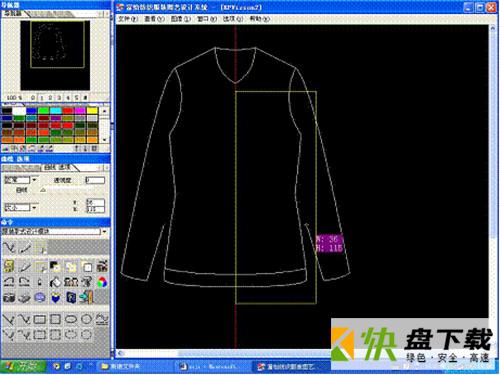Viewport: 500px width, 375px height.
Task: Choose the dashed rectangle selection tool
Action: pyautogui.click(x=40, y=334)
